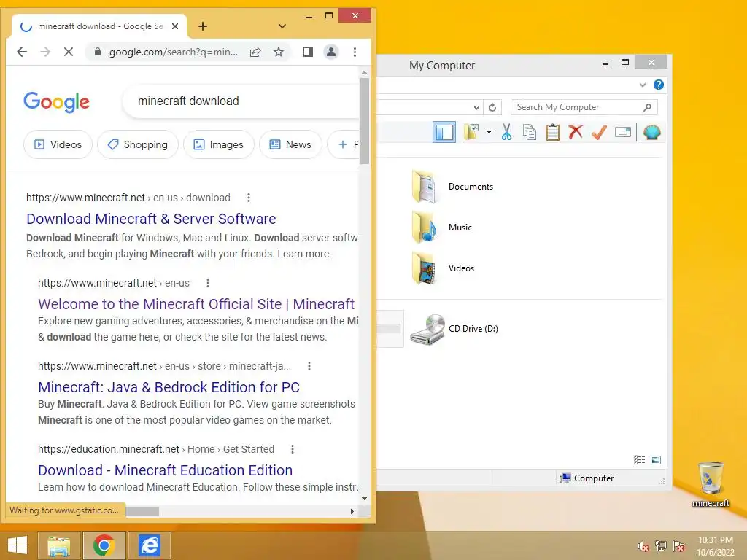Filter results by Videos
This screenshot has height=560, width=747.
58,145
